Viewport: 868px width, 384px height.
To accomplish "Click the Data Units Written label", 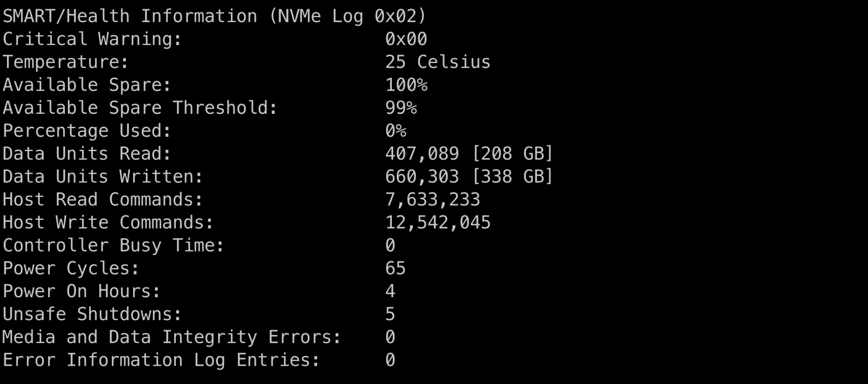I will pyautogui.click(x=103, y=177).
